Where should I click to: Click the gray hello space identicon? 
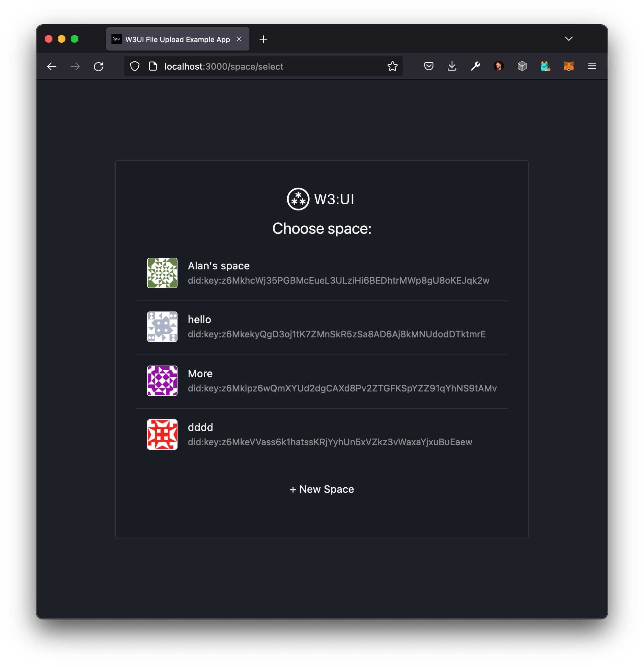point(162,327)
